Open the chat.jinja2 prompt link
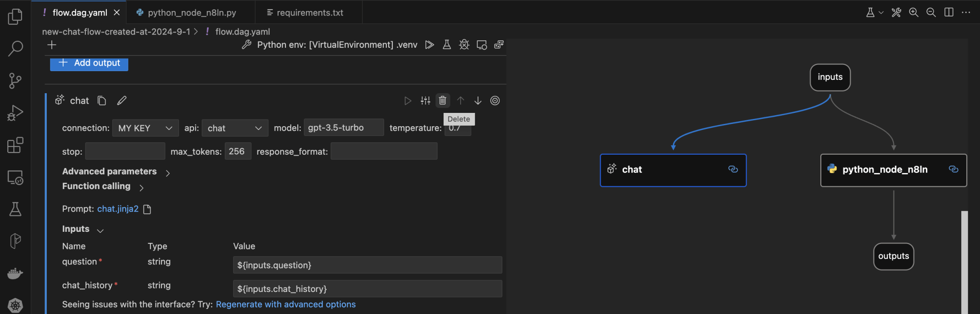Viewport: 980px width, 314px height. click(117, 209)
